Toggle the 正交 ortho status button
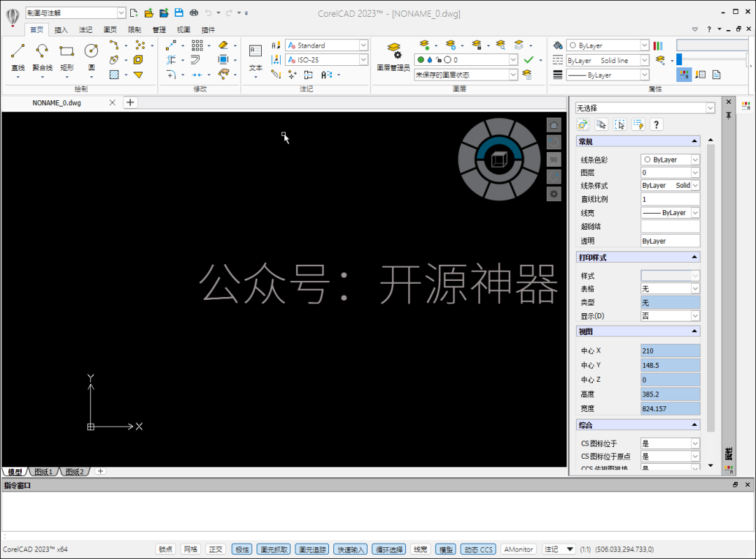The width and height of the screenshot is (756, 559). click(x=216, y=549)
